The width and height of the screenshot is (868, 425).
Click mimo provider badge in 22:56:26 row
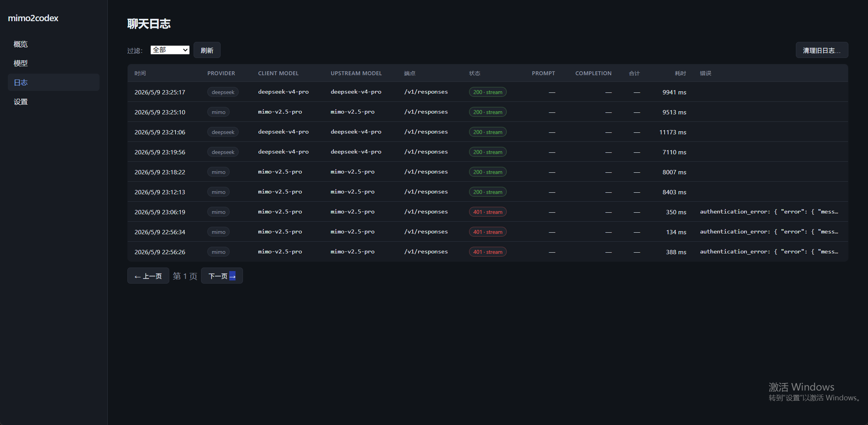click(219, 252)
